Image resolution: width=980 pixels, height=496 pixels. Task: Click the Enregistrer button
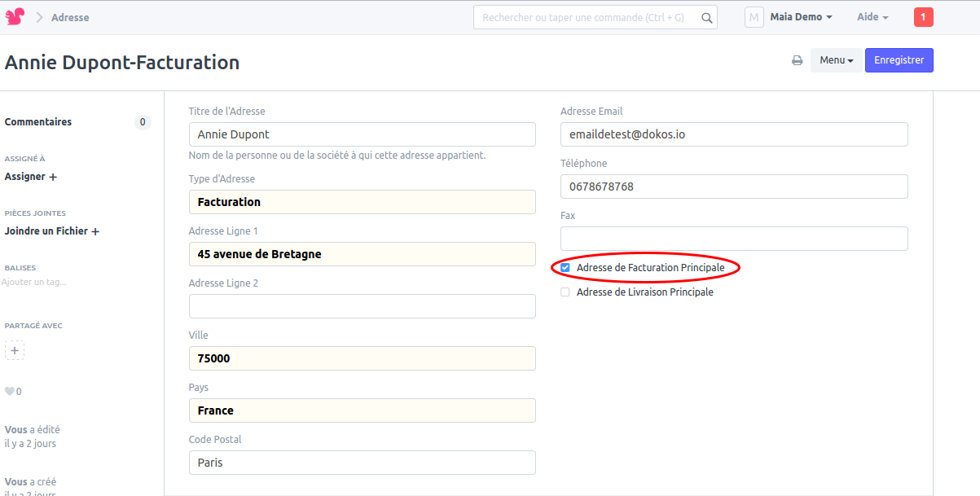click(x=899, y=59)
